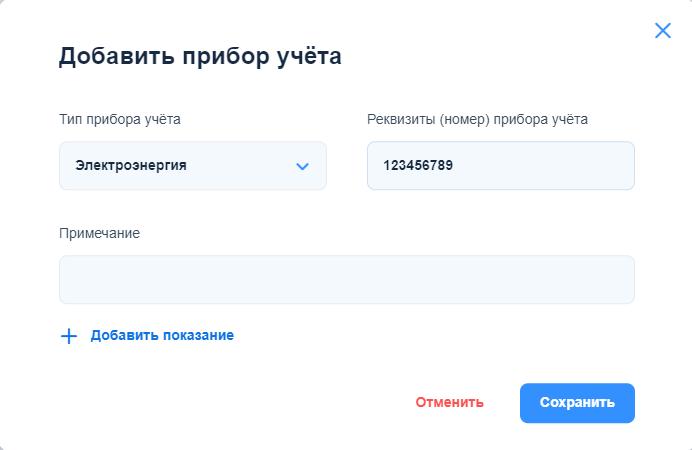Close the dialog with the X icon
Screen dimensions: 692x450
coord(662,30)
